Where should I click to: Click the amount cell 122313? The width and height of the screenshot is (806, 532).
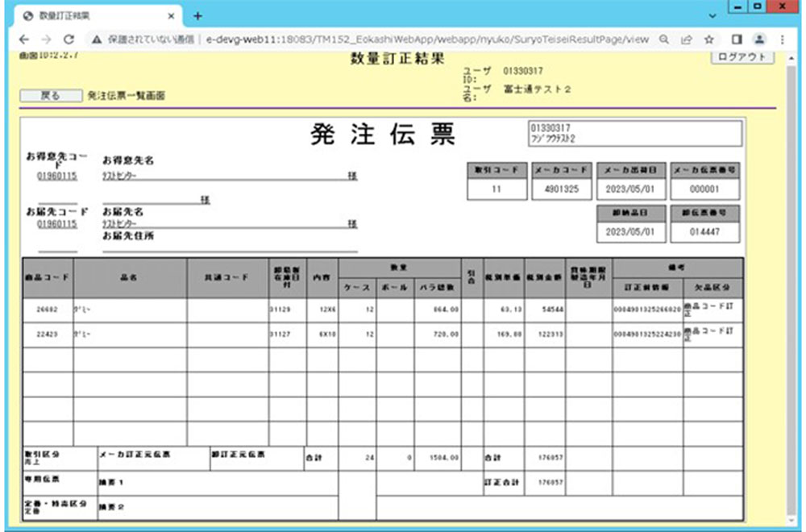pos(545,335)
